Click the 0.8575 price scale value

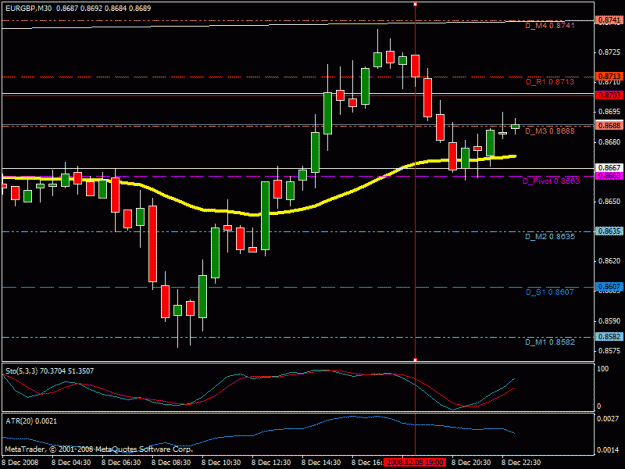609,351
